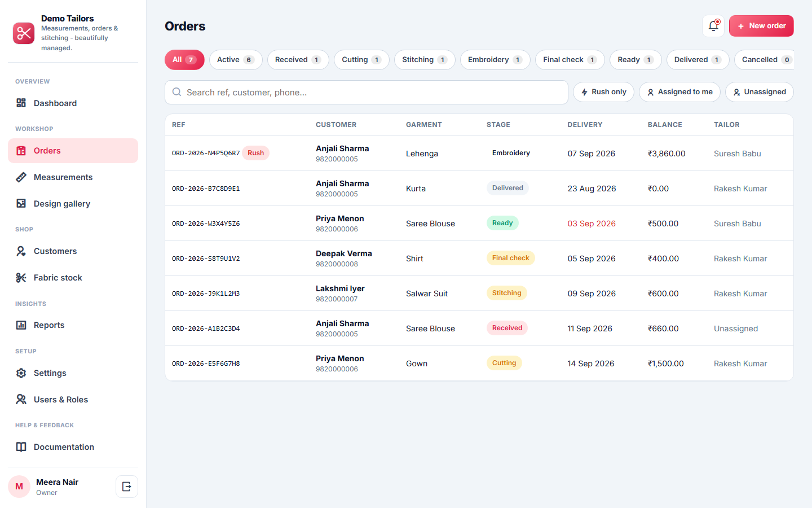This screenshot has height=508, width=812.
Task: Select the Cancelled stage tab
Action: pyautogui.click(x=765, y=60)
